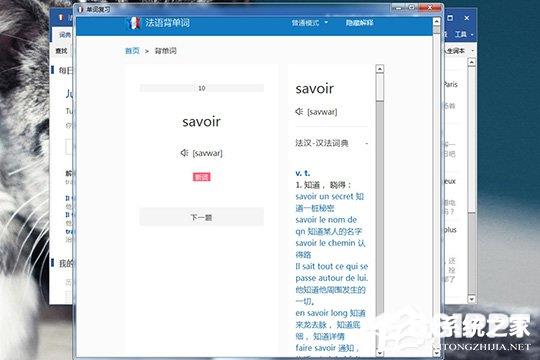Collapse the 法汉-汉法词典 section
This screenshot has height=360, width=540.
pyautogui.click(x=366, y=143)
